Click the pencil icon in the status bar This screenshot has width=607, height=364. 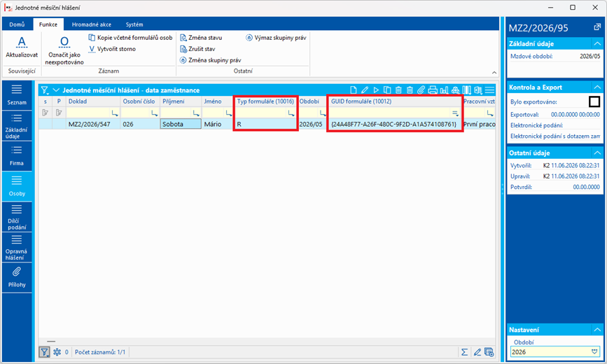click(x=477, y=352)
